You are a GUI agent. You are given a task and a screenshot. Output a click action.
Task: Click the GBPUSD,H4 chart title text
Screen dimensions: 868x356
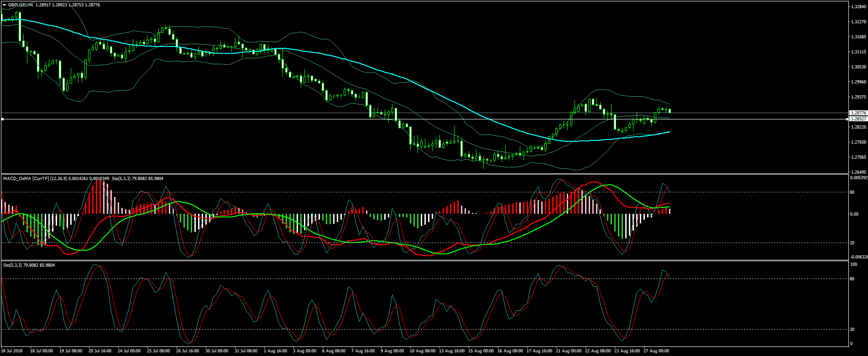pos(20,5)
